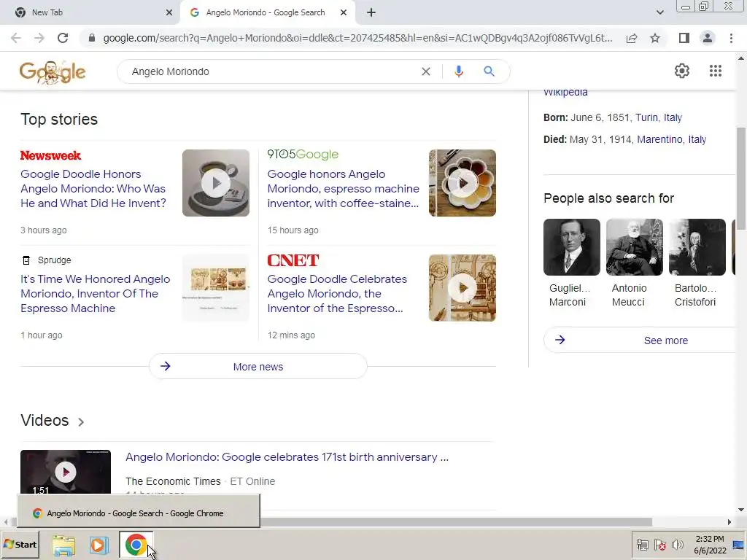Open 9to5Google espresso machine article
The height and width of the screenshot is (560, 747).
pyautogui.click(x=343, y=189)
